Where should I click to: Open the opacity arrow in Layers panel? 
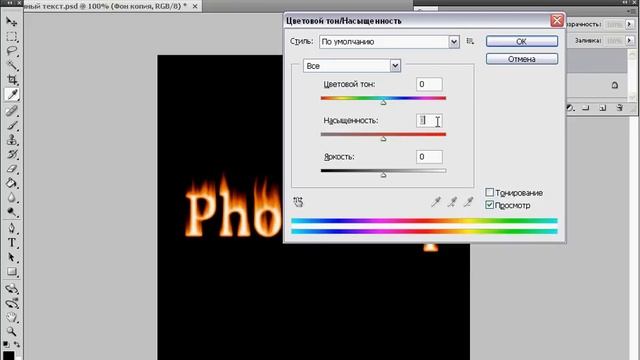[629, 24]
